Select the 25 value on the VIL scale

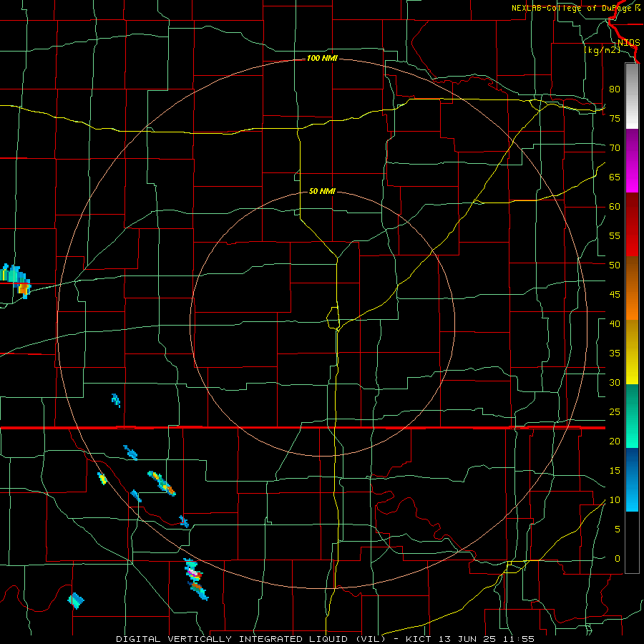[x=615, y=412]
